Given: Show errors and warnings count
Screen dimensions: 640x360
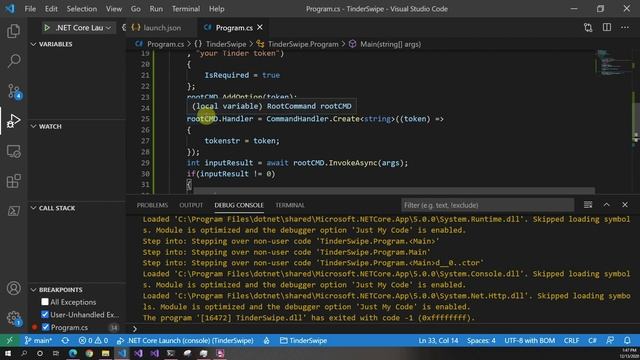Looking at the screenshot, I should pos(93,340).
